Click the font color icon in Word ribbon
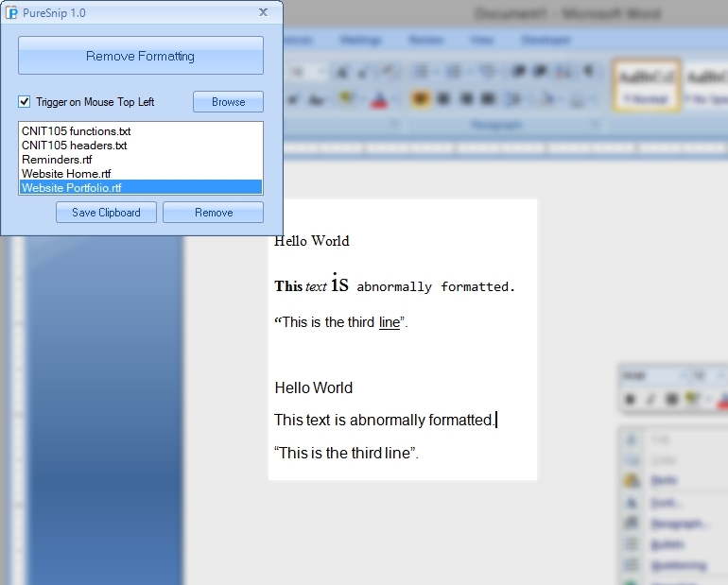Image resolution: width=728 pixels, height=585 pixels. [x=378, y=99]
